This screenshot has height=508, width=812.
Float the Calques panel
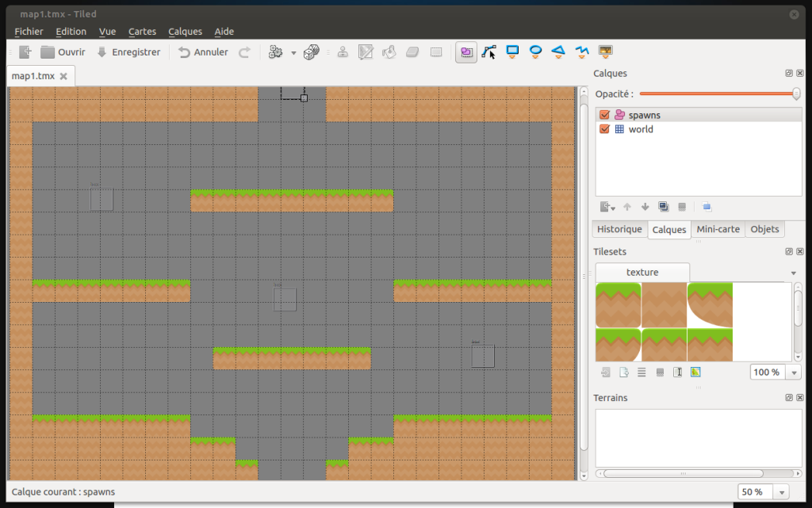[789, 74]
